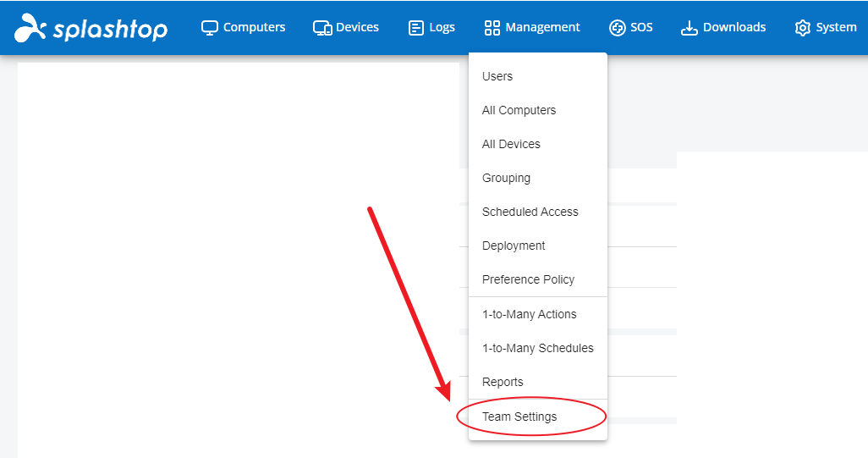The width and height of the screenshot is (868, 458).
Task: Collapse the Management dropdown via its text label
Action: 542,28
